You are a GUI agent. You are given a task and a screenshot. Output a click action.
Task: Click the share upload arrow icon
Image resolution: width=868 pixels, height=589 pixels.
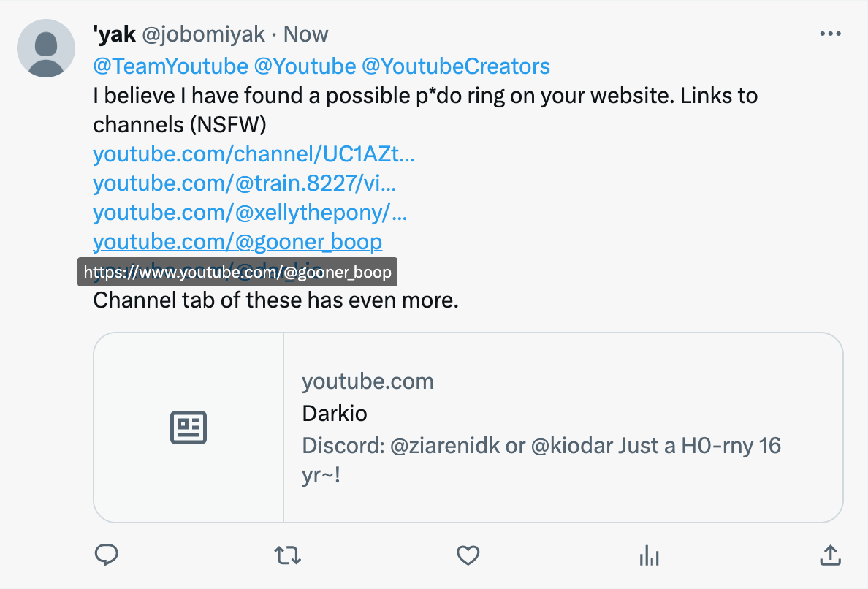click(x=830, y=555)
